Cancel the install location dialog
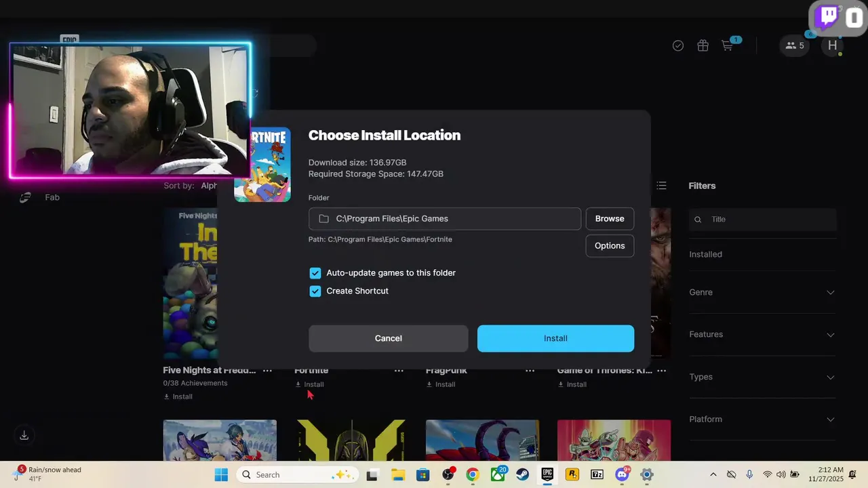Image resolution: width=868 pixels, height=488 pixels. point(388,338)
